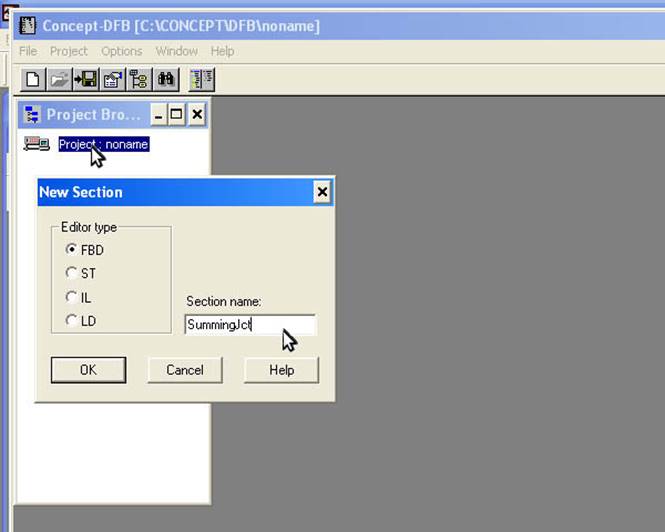The image size is (665, 532).
Task: Open the File menu
Action: (x=28, y=51)
